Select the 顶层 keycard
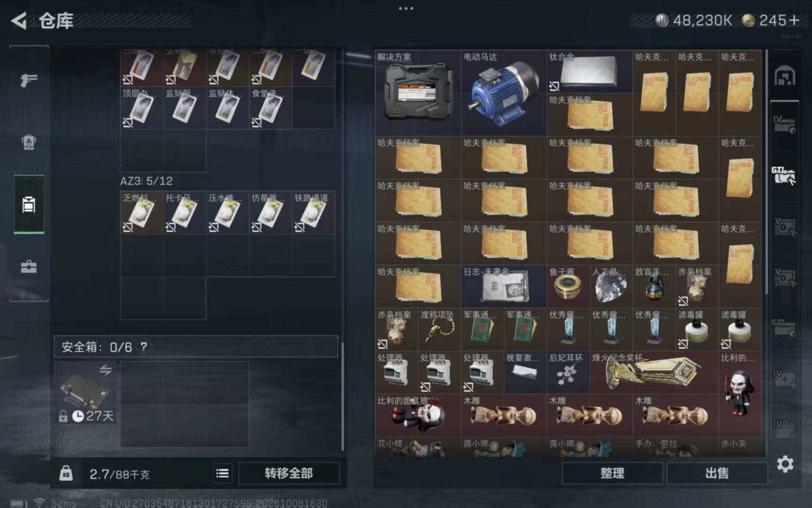812x508 pixels. (141, 108)
